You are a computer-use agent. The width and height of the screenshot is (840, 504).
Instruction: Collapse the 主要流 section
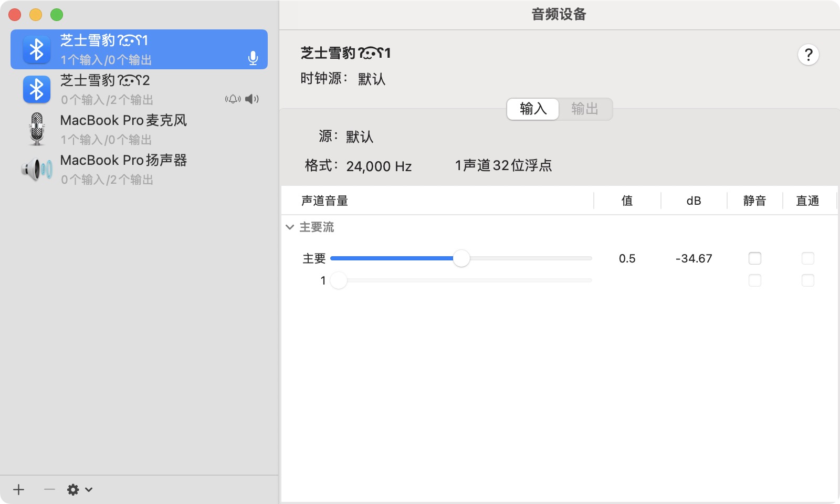290,227
